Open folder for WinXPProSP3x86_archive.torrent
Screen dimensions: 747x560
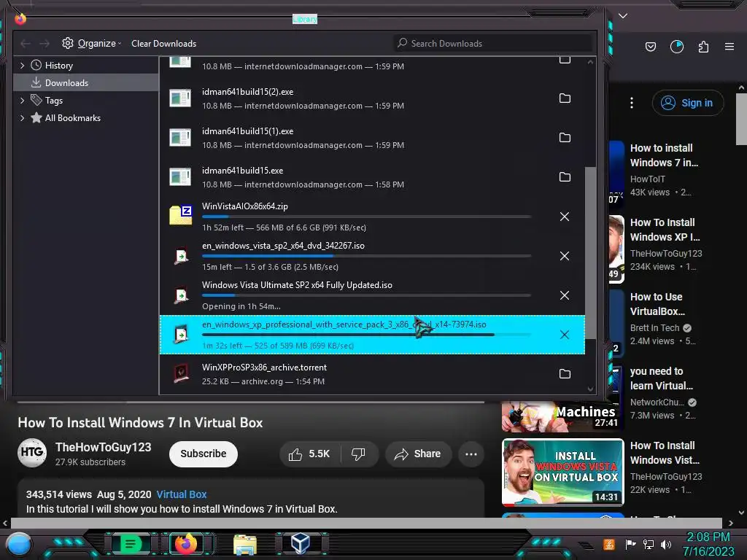[x=565, y=374]
